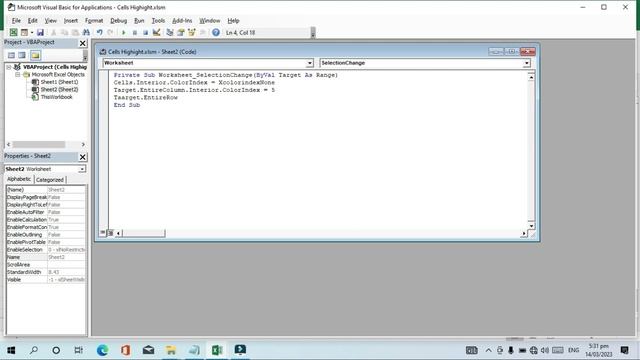Click the code window's scroll-down arrow
The width and height of the screenshot is (640, 360).
coord(531,226)
